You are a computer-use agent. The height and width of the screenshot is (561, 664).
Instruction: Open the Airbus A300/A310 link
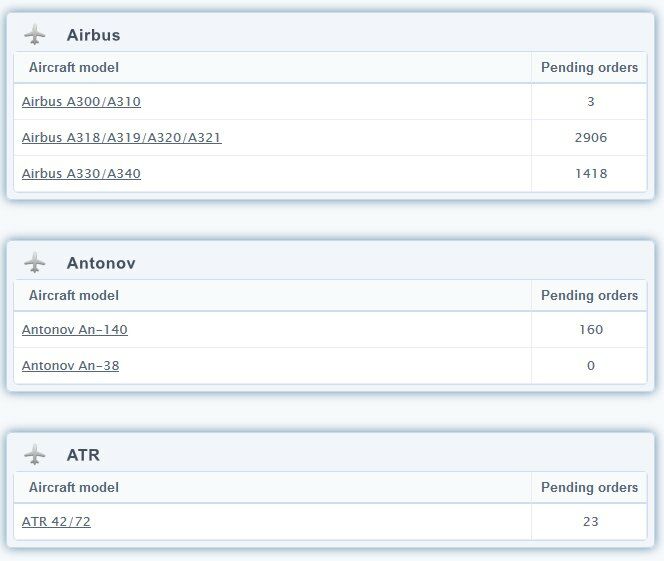[x=88, y=102]
